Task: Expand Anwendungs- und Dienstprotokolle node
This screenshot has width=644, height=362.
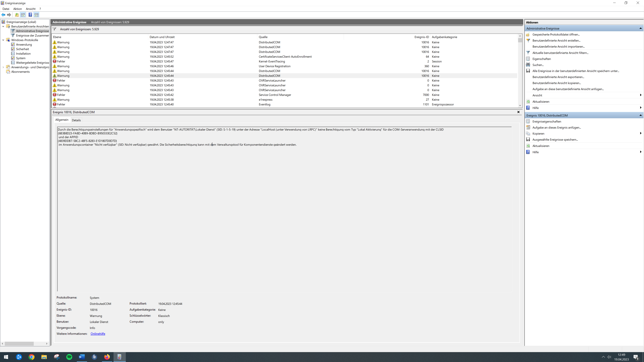Action: point(3,67)
